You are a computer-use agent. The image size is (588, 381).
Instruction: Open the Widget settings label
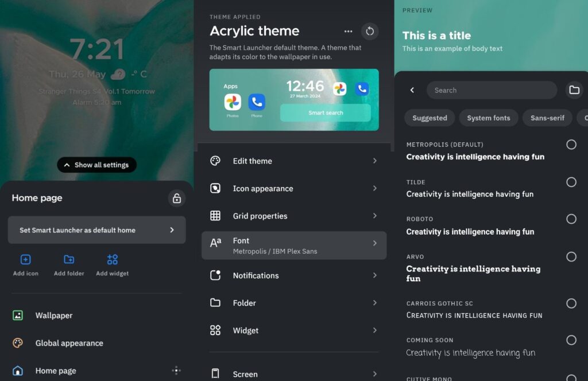[x=246, y=331]
